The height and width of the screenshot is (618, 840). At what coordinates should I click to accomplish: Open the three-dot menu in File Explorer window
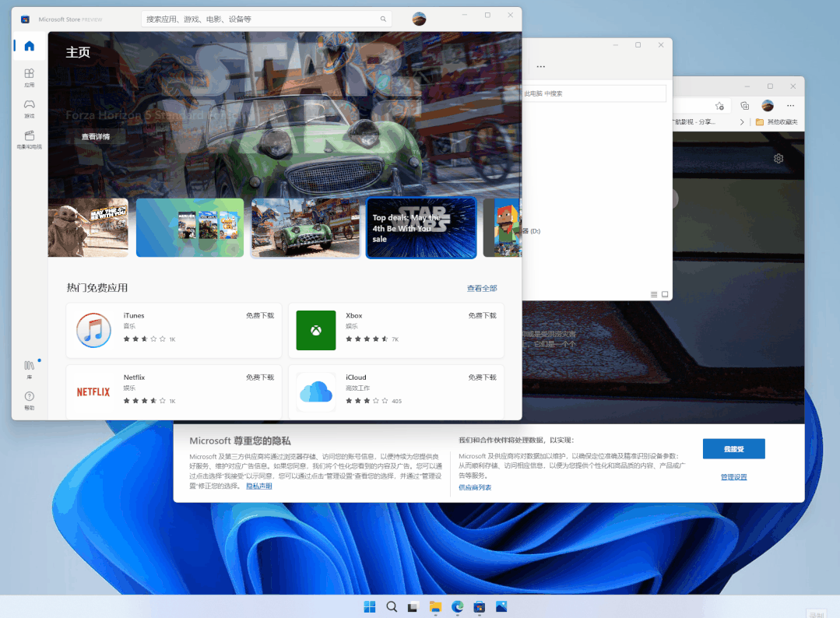pos(541,67)
